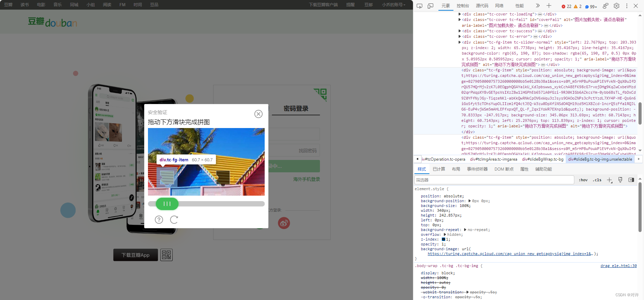This screenshot has width=644, height=300.
Task: Expand the tc-cover tc-error div
Action: (460, 36)
